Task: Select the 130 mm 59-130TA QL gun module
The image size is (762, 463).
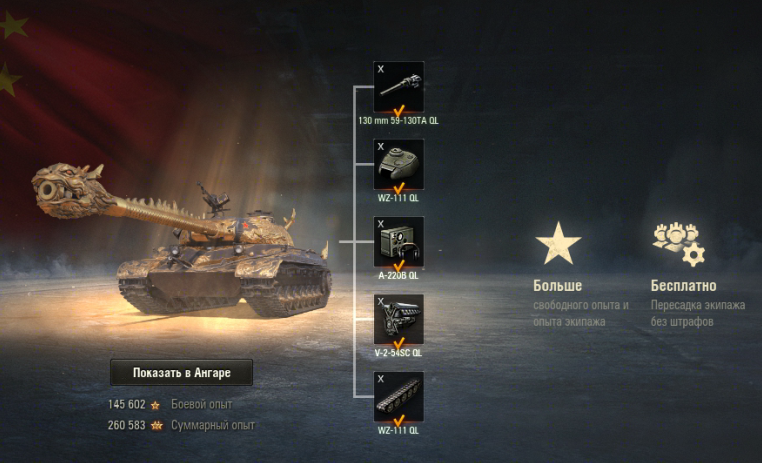Action: [398, 87]
